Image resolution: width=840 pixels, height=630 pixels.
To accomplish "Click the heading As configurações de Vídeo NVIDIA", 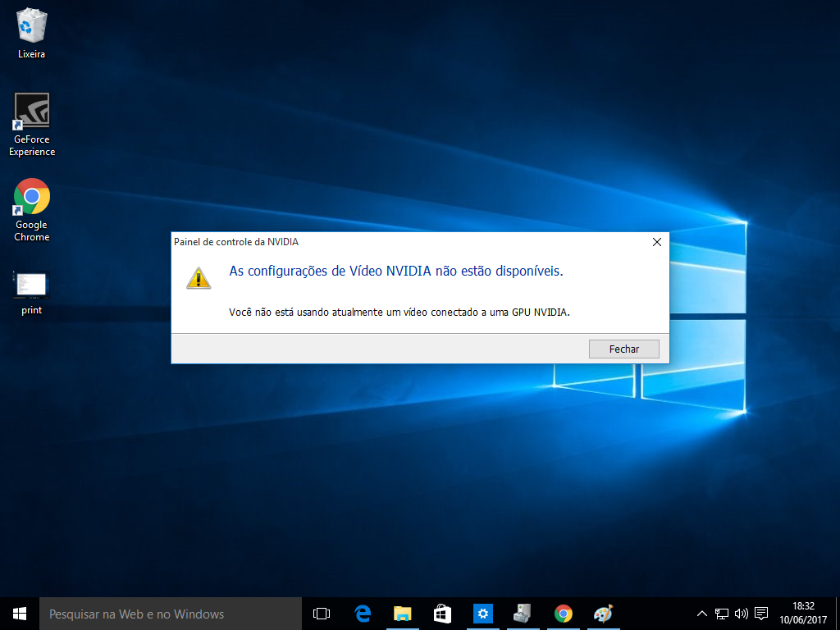I will tap(396, 271).
